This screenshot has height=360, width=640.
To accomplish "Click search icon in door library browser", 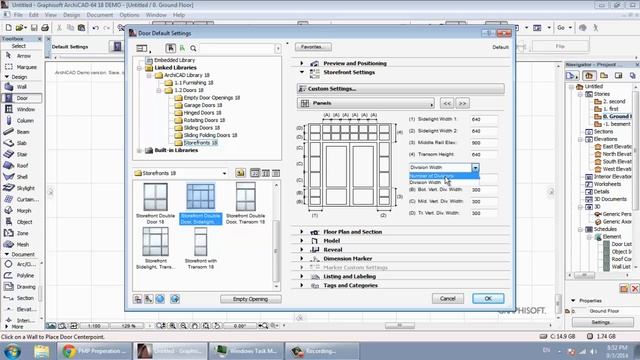I will 193,48.
